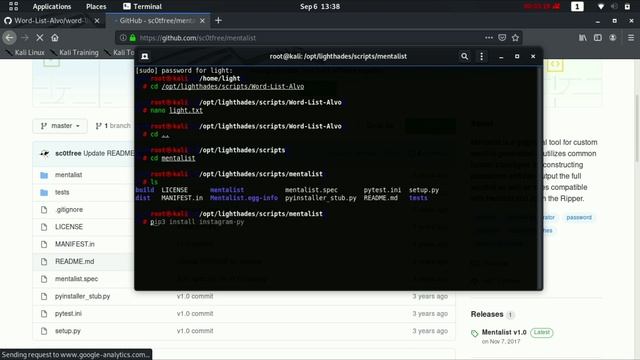
Task: Open the mentalist.spec file on GitHub
Action: point(76,279)
